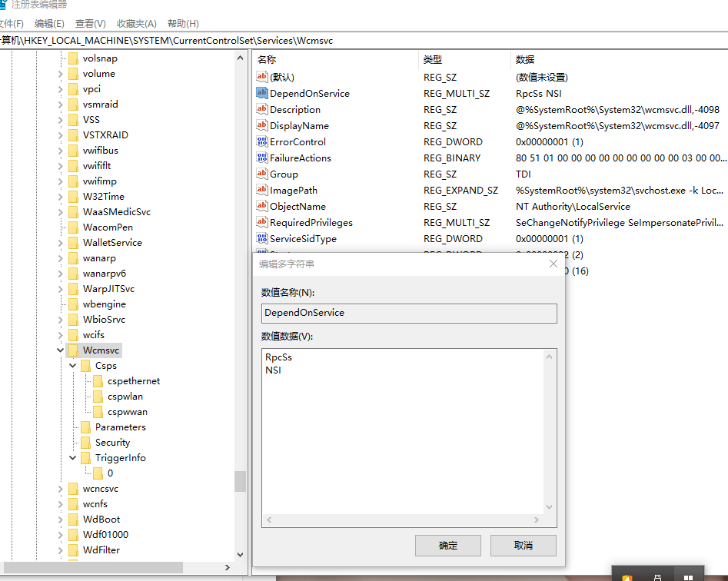Click in the 数值数据 multi-line text box
728x581 pixels.
click(x=403, y=432)
